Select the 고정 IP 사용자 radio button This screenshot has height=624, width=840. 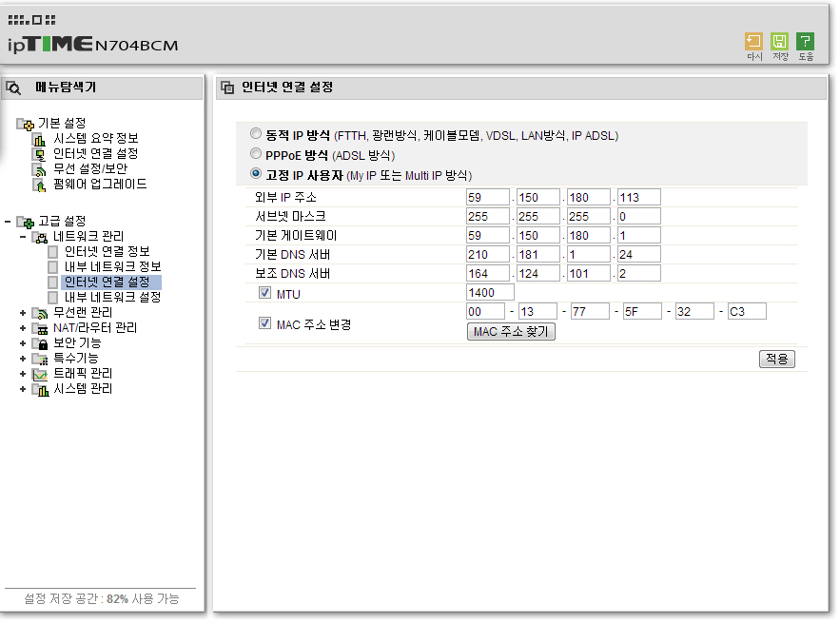256,173
